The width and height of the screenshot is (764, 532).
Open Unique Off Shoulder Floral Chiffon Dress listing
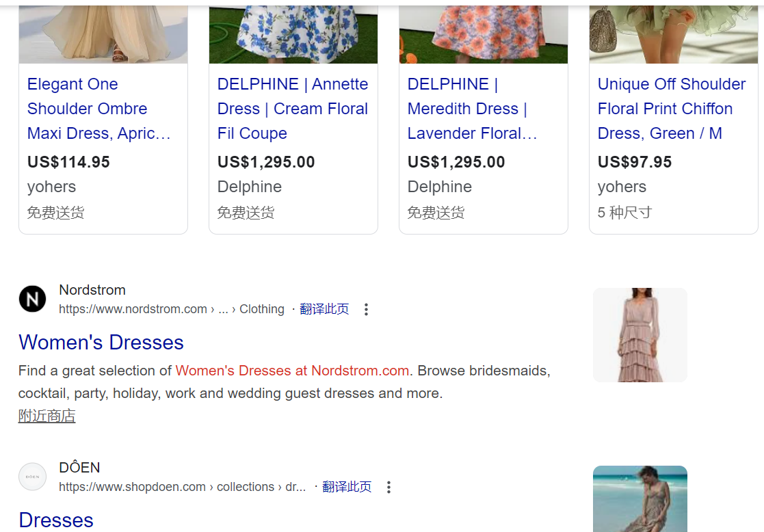(x=672, y=109)
